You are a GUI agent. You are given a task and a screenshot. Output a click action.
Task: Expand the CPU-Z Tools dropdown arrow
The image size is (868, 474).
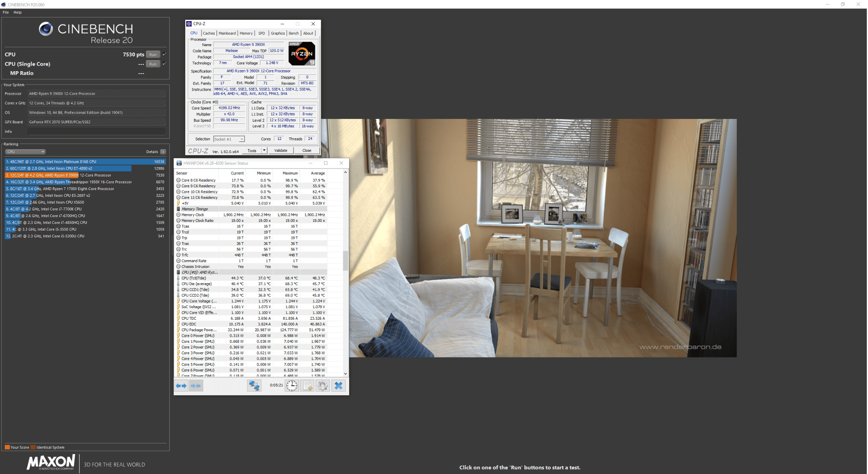264,150
